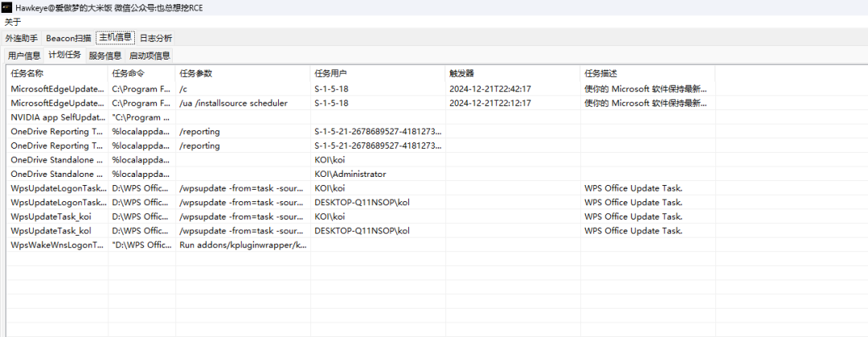Screen dimensions: 868x337
Task: Click the "C:\Program ... command of NVIDIA row
Action: click(141, 117)
